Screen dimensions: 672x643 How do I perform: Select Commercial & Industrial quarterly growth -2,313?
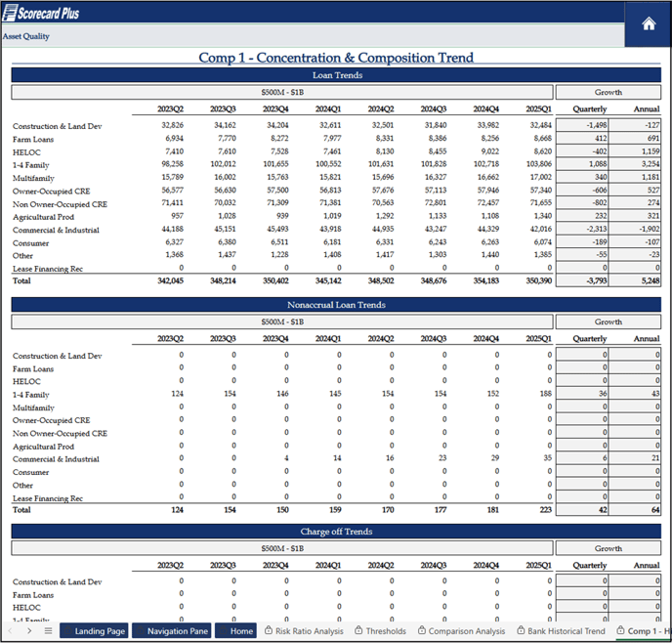click(x=582, y=229)
